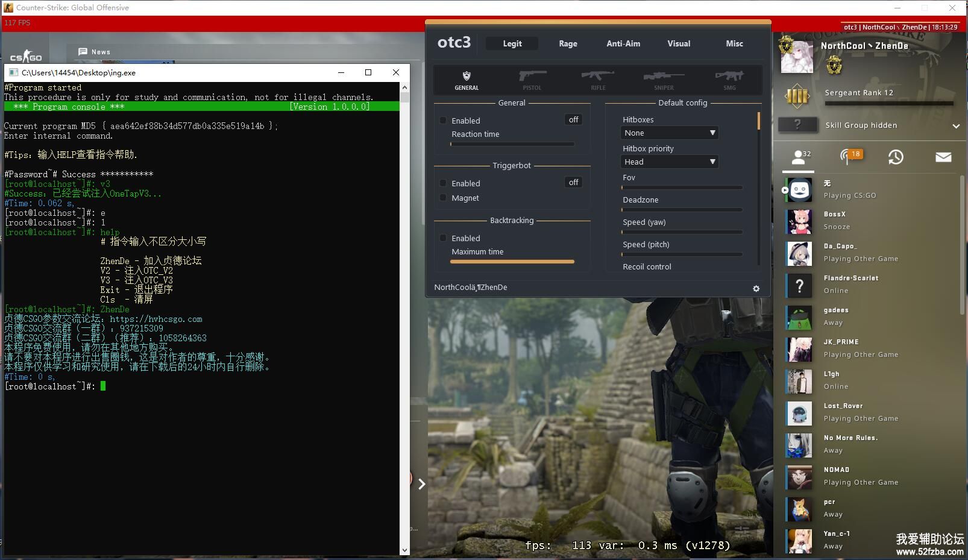The image size is (968, 560).
Task: Adjust the Deadzone slider
Action: 682,210
